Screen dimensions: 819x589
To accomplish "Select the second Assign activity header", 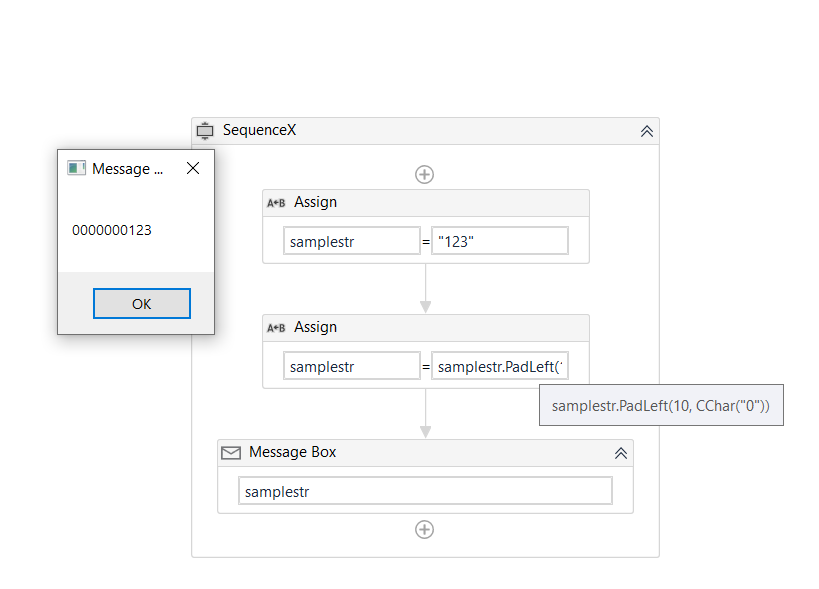I will point(316,327).
